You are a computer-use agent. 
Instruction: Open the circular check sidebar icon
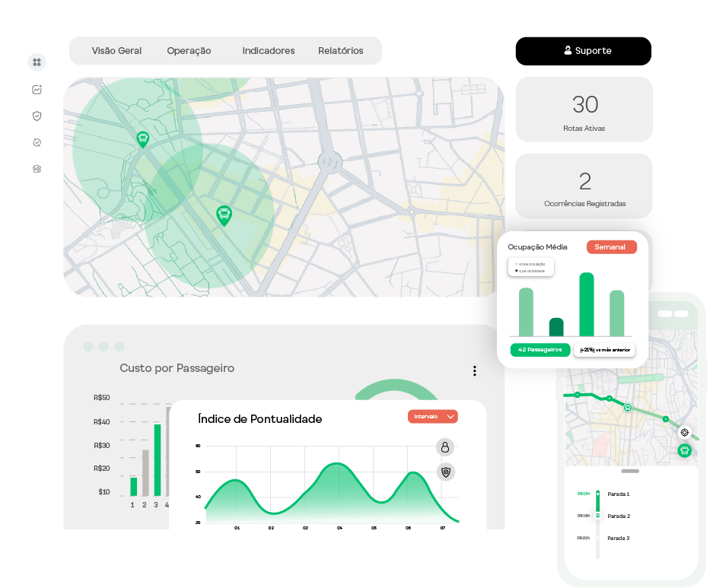pos(37,142)
